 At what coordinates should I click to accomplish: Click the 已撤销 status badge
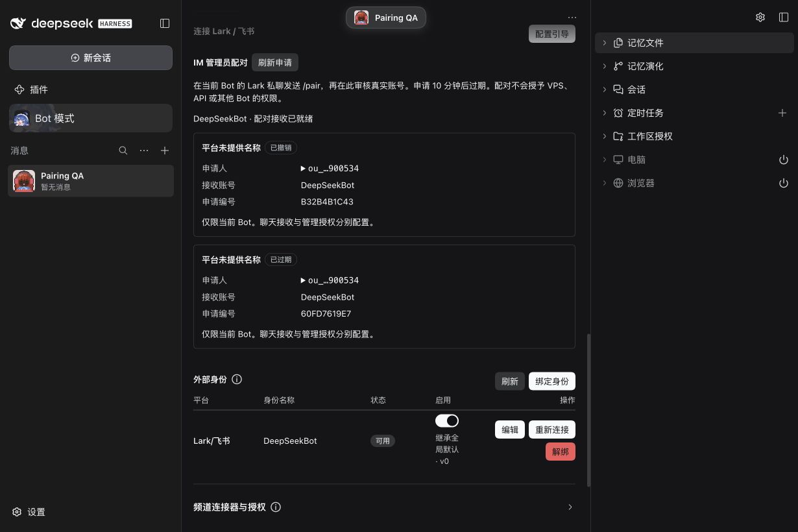281,148
